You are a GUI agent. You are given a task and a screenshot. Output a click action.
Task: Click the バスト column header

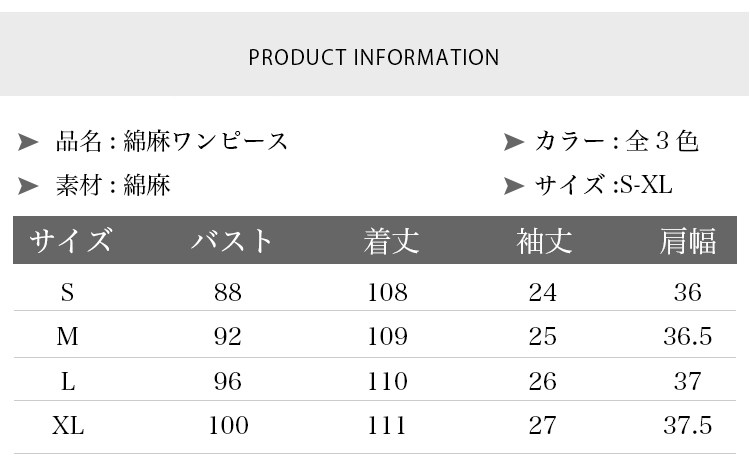tap(232, 241)
